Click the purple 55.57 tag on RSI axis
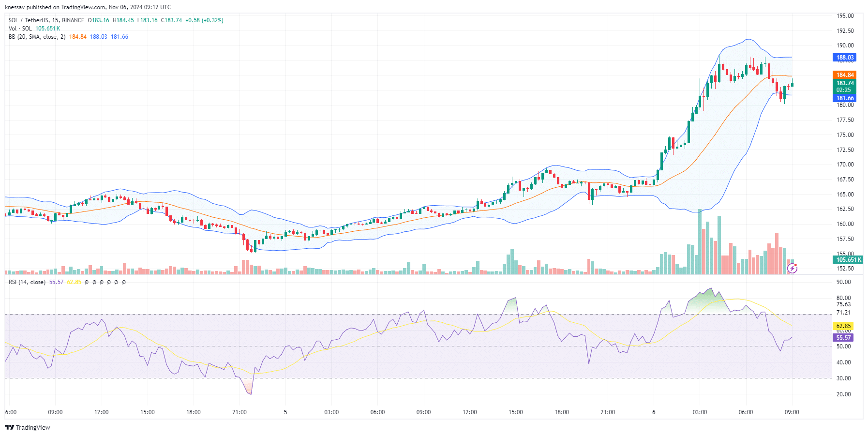Screen dimensions: 868x436 (x=843, y=338)
